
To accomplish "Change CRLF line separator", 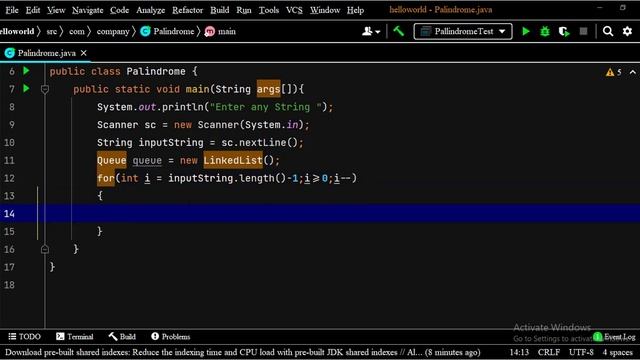I will tap(549, 352).
